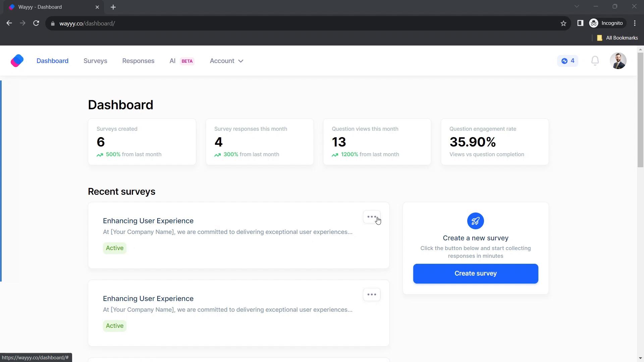
Task: Expand Account menu chevron arrow
Action: (x=241, y=61)
